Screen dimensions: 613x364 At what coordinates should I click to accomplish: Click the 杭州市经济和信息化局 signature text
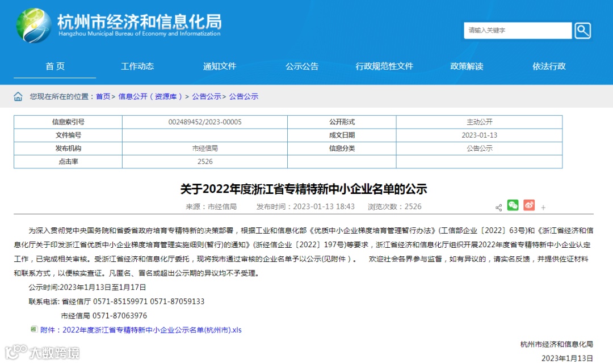[x=557, y=344]
